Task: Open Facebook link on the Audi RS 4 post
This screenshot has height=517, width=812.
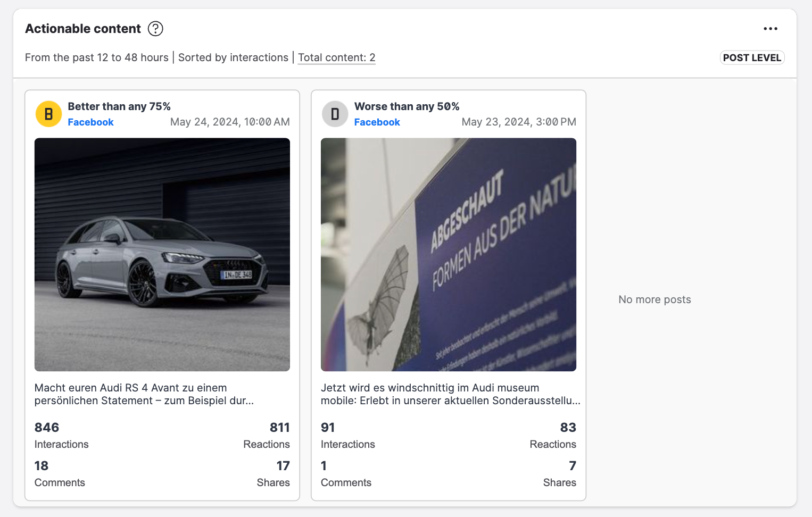Action: 90,122
